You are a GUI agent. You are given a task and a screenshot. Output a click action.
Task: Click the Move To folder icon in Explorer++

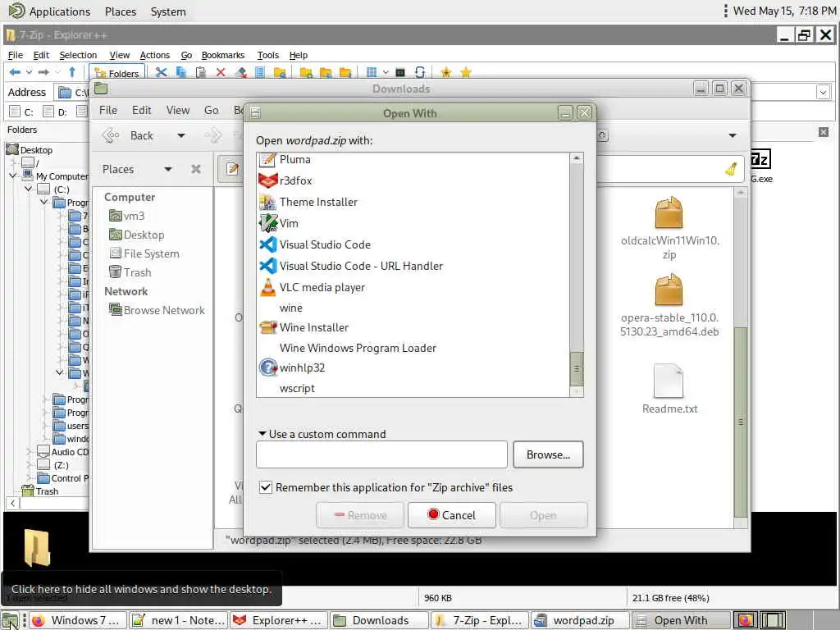coord(345,72)
